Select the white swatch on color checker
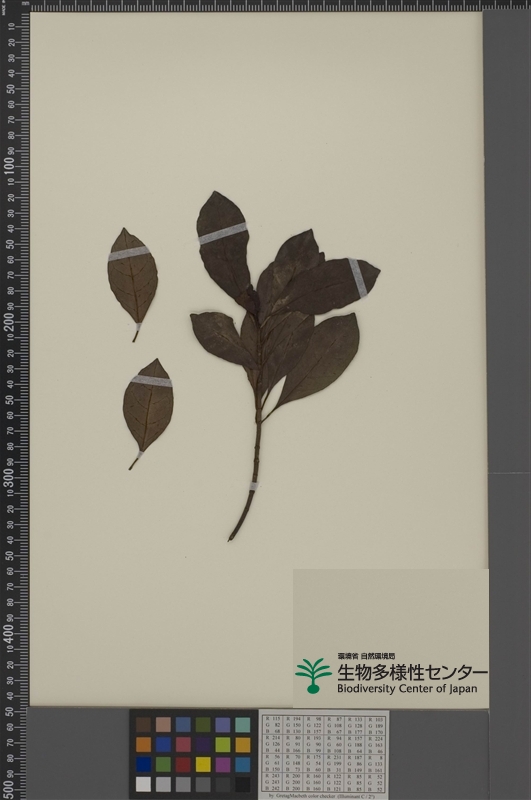The height and width of the screenshot is (800, 531). 143,784
